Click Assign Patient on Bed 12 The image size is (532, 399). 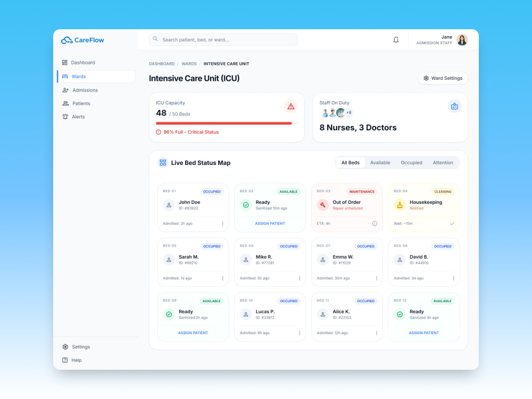coord(424,333)
